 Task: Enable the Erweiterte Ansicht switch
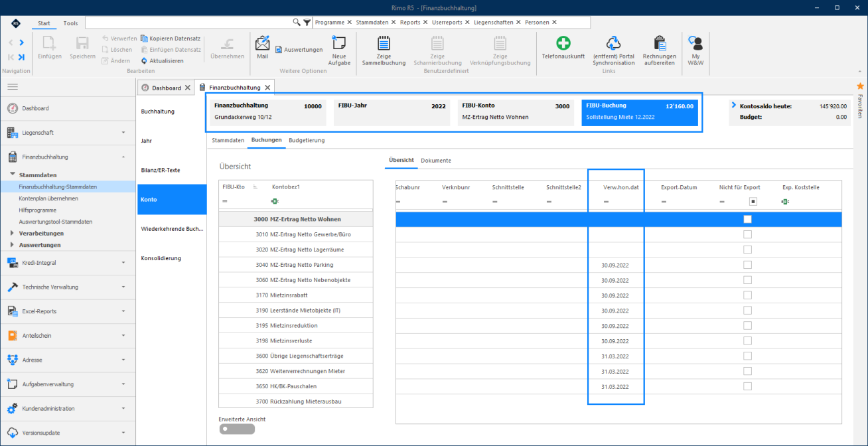(x=237, y=429)
